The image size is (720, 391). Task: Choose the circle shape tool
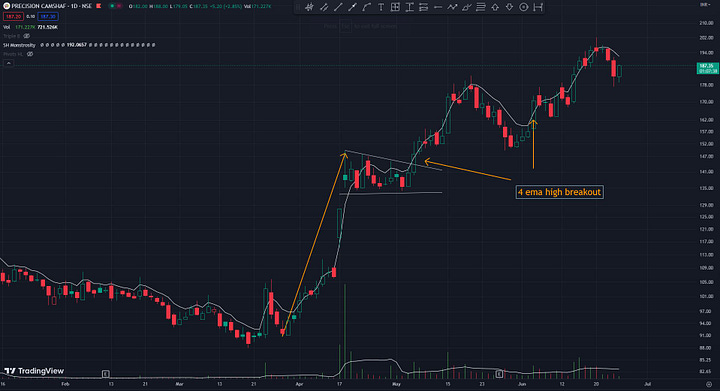[523, 7]
